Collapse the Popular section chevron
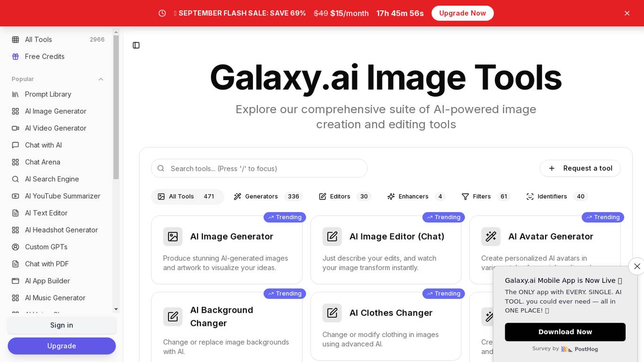The width and height of the screenshot is (644, 362). tap(101, 79)
